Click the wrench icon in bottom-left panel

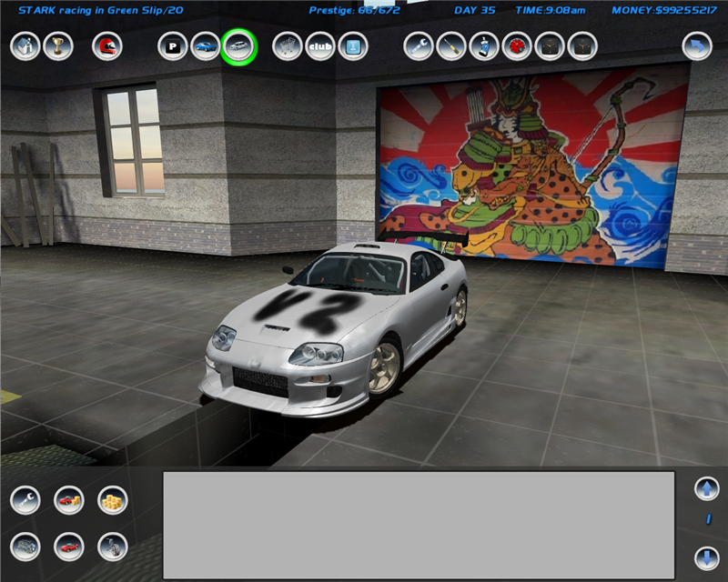click(x=25, y=500)
